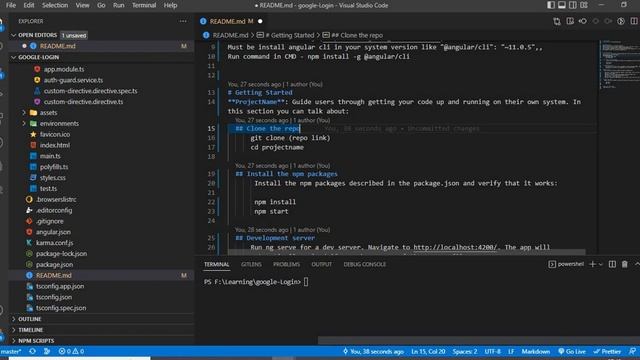
Task: Open errors and warnings count in status bar
Action: [71, 351]
